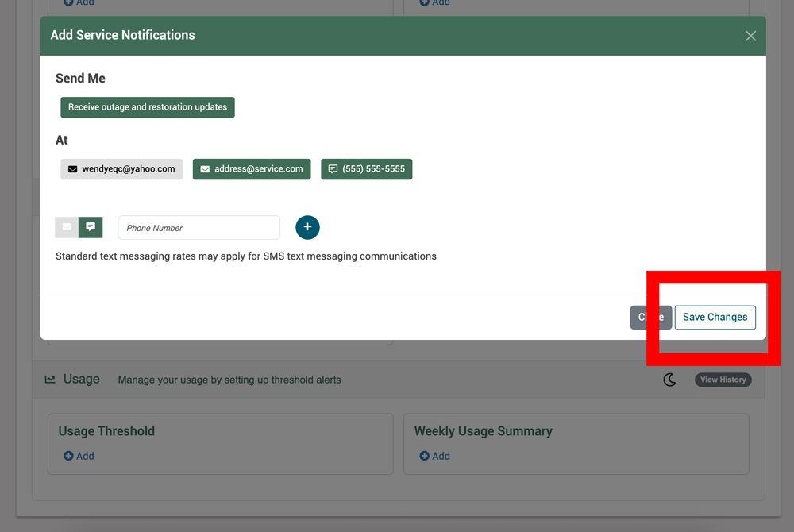
Task: Click the Usage chart icon
Action: (50, 379)
